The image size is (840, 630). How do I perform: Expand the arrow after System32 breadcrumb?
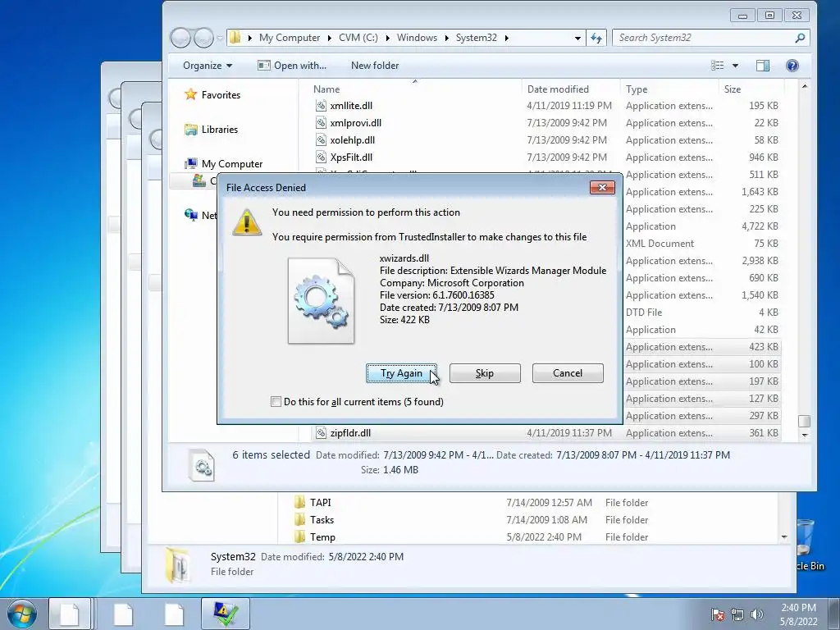506,38
